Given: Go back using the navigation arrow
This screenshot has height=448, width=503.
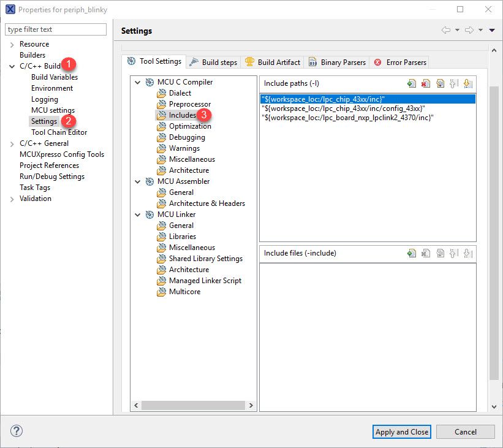Looking at the screenshot, I should pos(446,30).
